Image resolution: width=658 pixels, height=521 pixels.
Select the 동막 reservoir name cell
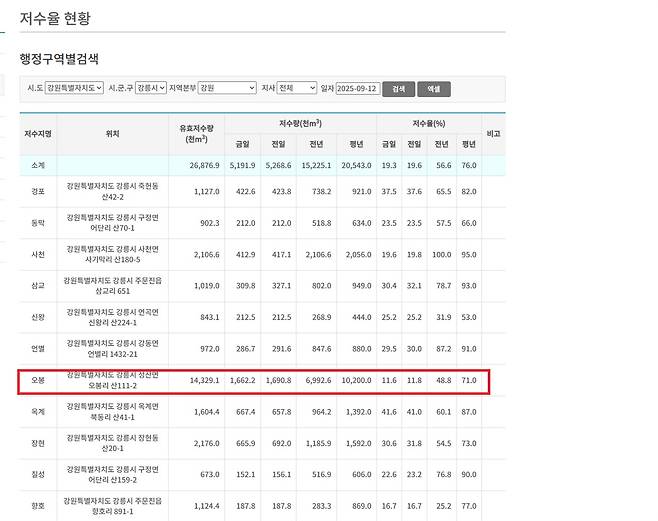(x=38, y=223)
